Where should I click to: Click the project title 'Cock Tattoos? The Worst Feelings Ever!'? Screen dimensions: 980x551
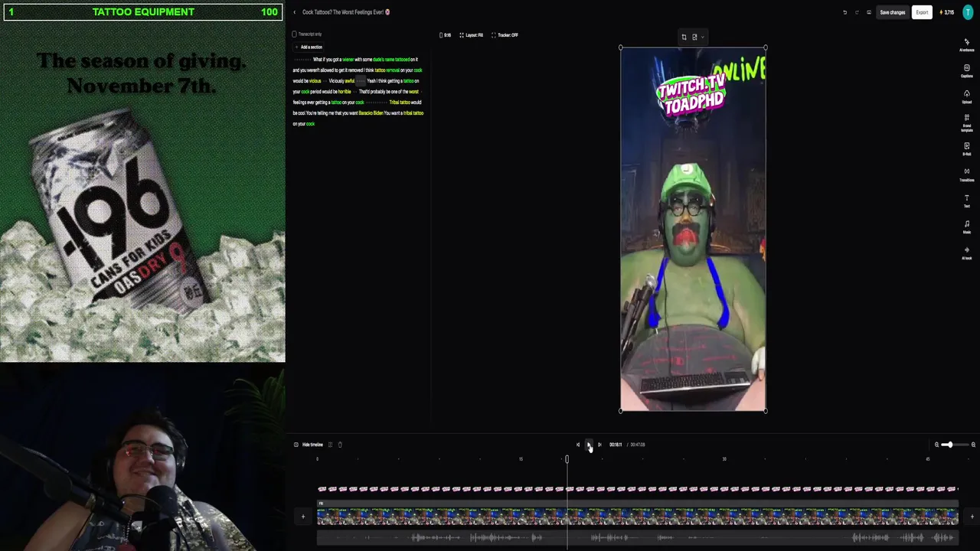[x=346, y=12]
